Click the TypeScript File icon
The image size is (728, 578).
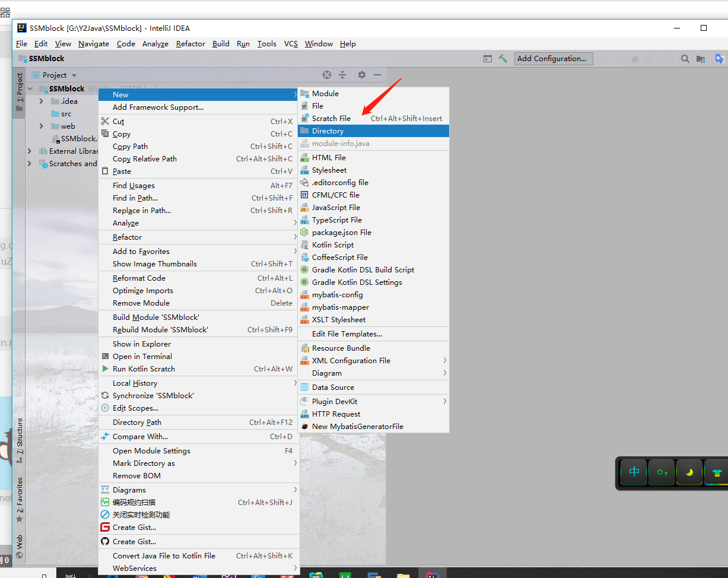305,220
